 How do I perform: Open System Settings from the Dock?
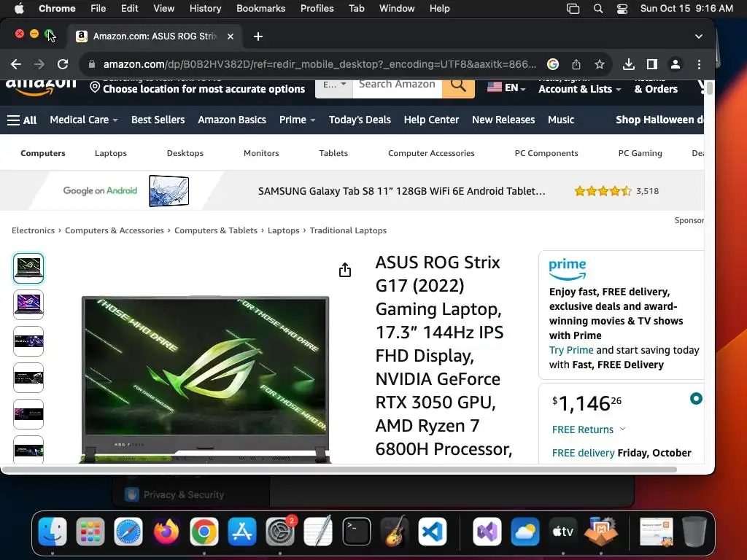coord(280,532)
